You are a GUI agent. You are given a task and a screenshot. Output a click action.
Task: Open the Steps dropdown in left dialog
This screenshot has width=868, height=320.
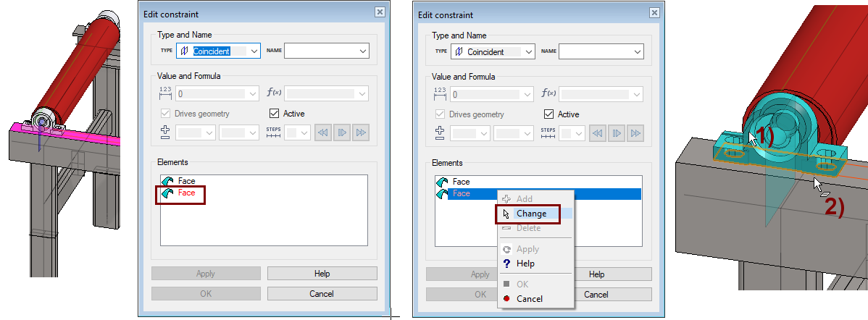(x=303, y=132)
